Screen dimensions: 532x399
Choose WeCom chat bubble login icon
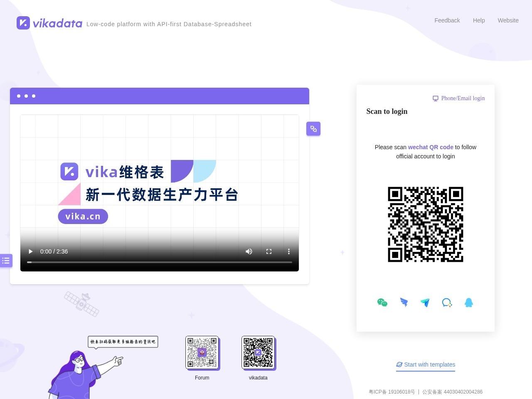point(447,303)
